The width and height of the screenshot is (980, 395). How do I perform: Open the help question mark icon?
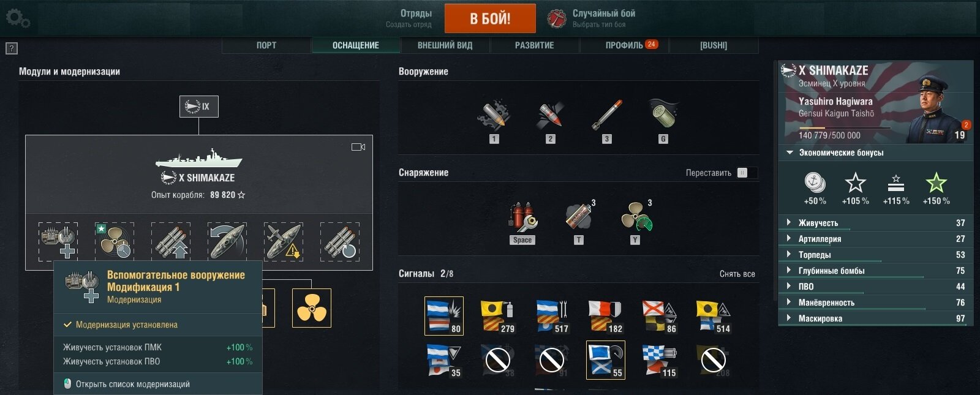pos(12,48)
